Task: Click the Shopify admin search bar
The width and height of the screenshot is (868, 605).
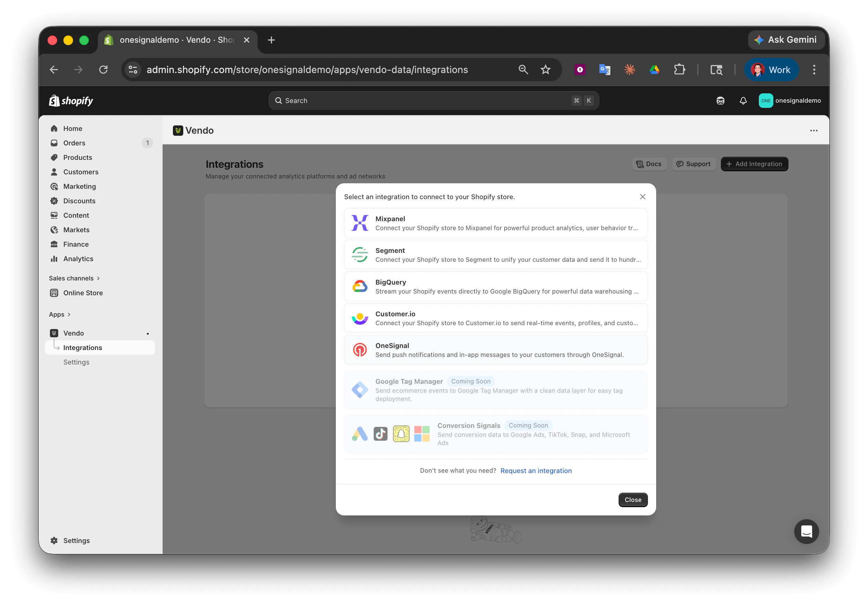Action: (x=433, y=101)
